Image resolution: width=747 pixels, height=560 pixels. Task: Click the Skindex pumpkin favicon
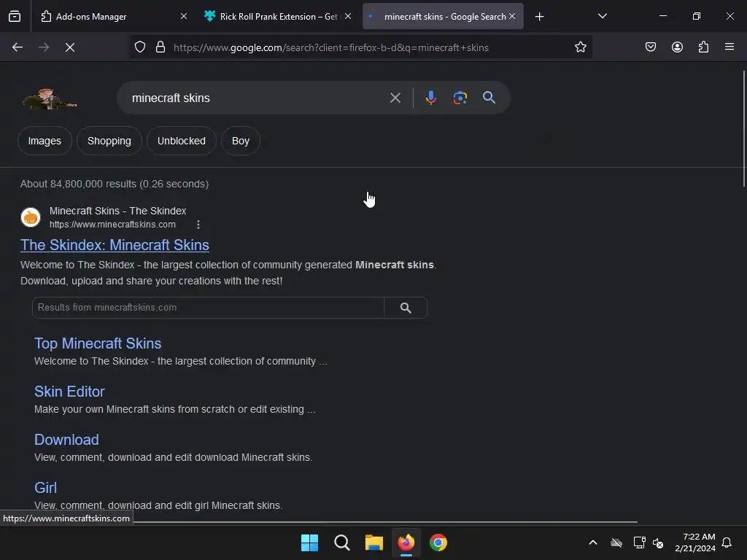click(31, 217)
